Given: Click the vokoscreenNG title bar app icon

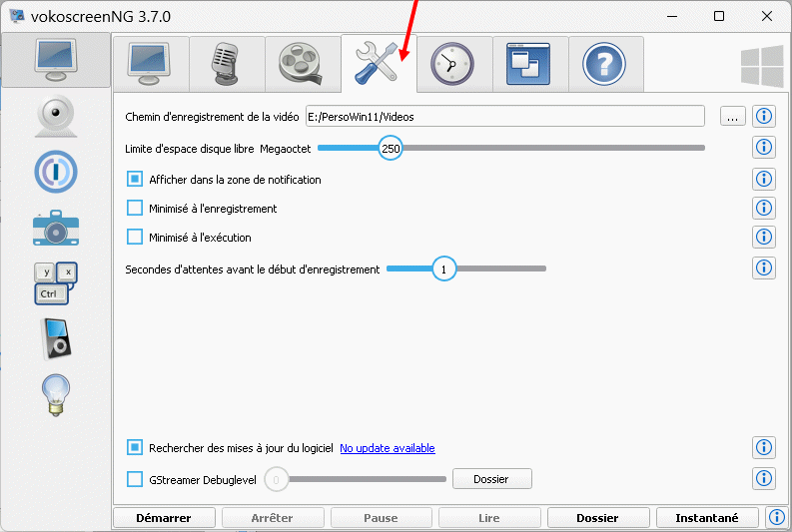Looking at the screenshot, I should pyautogui.click(x=17, y=16).
